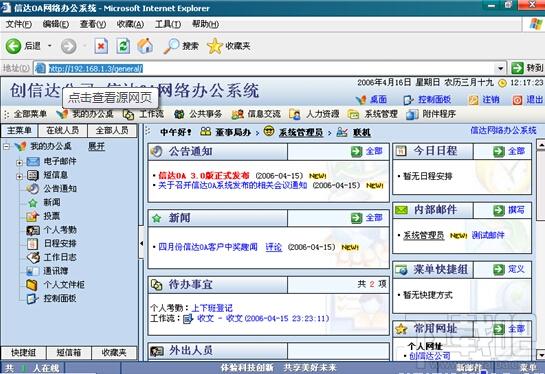The image size is (545, 374).
Task: Open the 文件(F) menu
Action: click(x=19, y=24)
